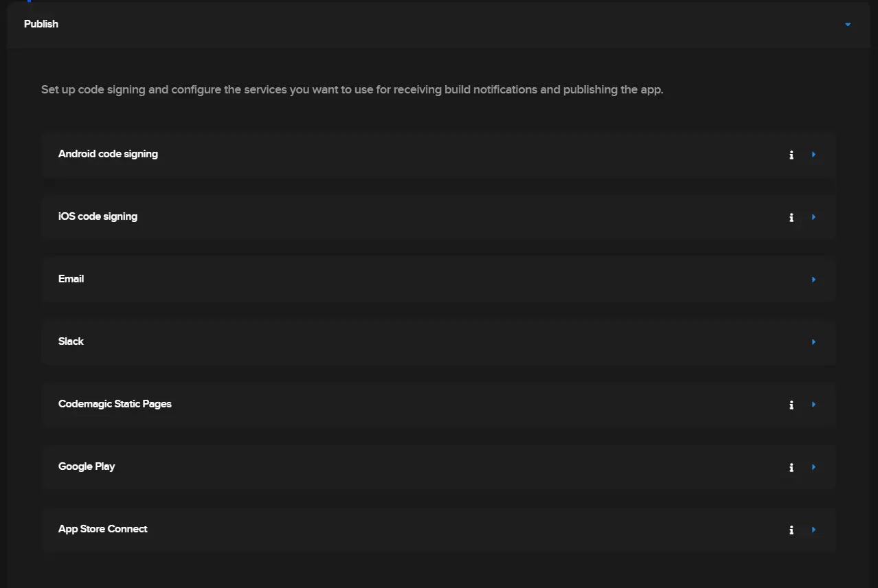
Task: Expand Android code signing arrow
Action: pos(813,155)
